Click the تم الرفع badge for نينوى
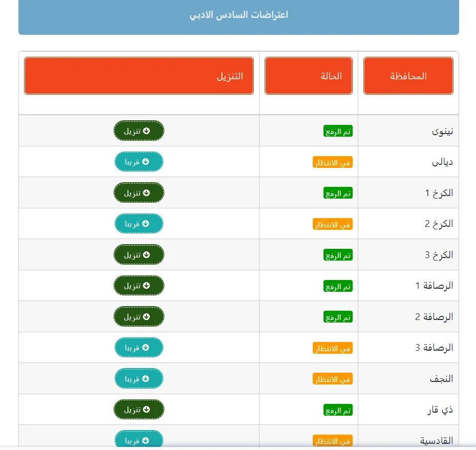 (x=338, y=132)
